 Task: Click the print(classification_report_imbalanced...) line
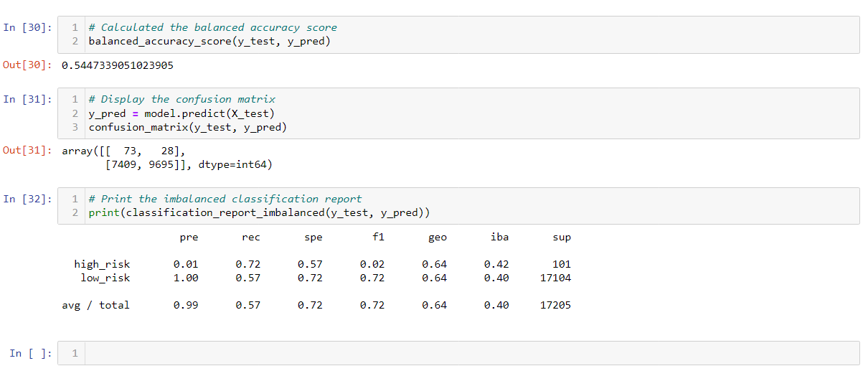click(x=259, y=212)
